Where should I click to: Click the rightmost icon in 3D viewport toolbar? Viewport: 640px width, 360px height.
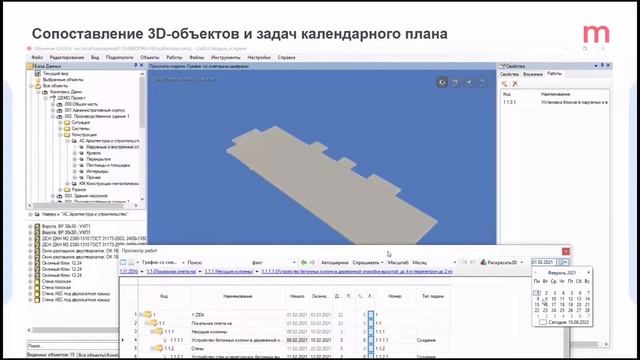click(x=482, y=82)
